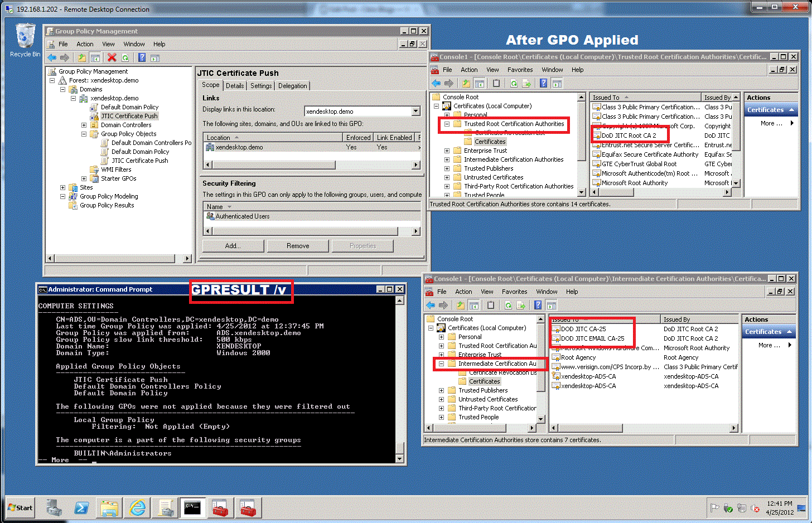Image resolution: width=812 pixels, height=523 pixels.
Task: Toggle the action pane icon in Intermediate console toolbar
Action: point(551,306)
